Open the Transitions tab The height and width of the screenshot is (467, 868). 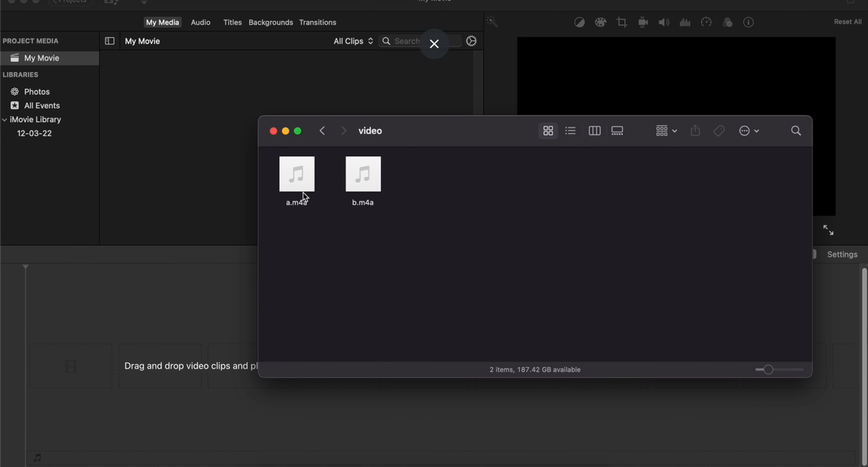[317, 22]
